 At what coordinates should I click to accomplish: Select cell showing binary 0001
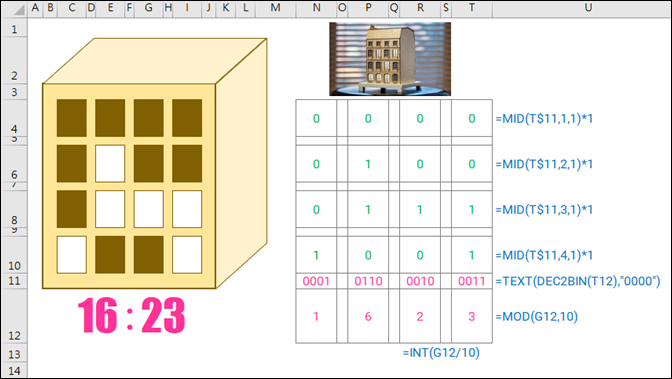(316, 281)
